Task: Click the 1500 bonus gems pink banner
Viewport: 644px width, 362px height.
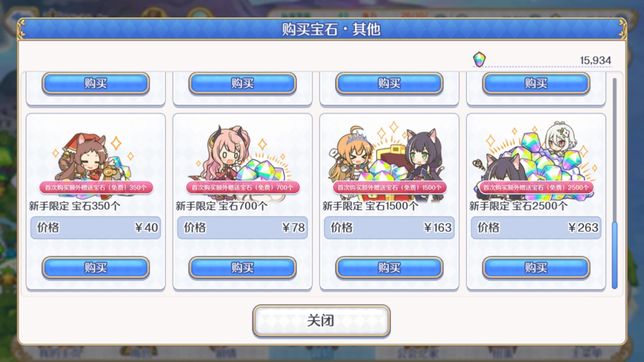Action: [x=389, y=187]
